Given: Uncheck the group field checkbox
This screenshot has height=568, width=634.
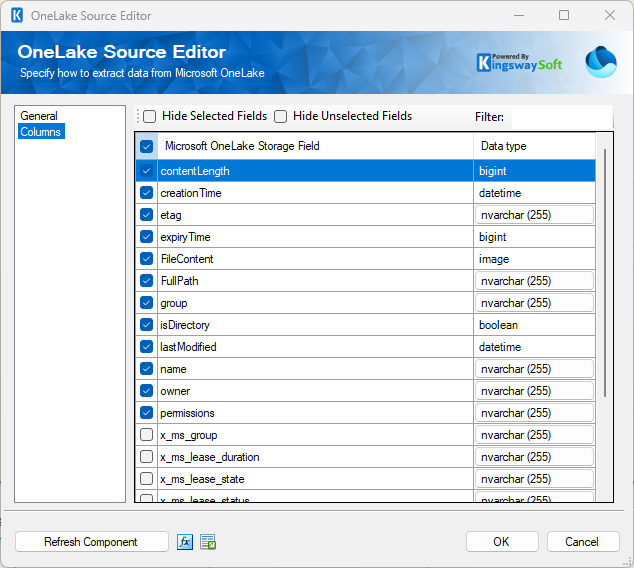Looking at the screenshot, I should (146, 303).
